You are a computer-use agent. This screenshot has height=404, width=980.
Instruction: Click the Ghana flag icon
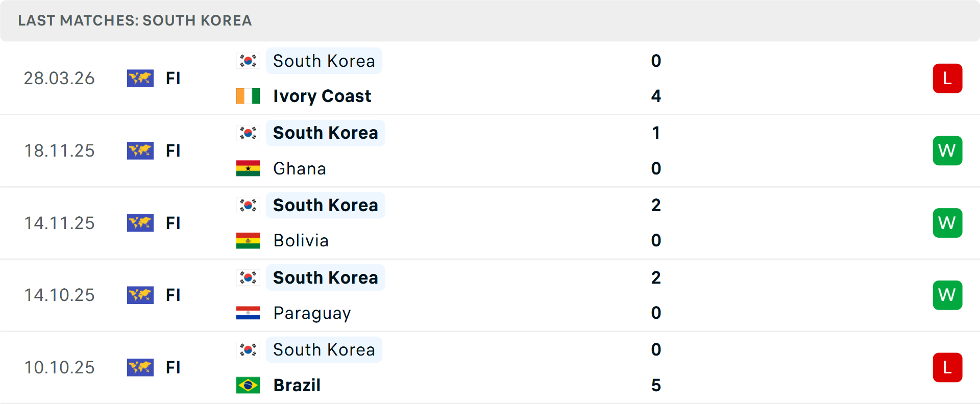coord(248,168)
